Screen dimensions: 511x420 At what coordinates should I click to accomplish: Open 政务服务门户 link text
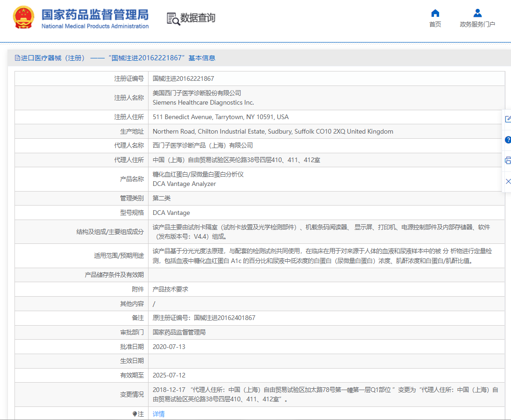[477, 24]
